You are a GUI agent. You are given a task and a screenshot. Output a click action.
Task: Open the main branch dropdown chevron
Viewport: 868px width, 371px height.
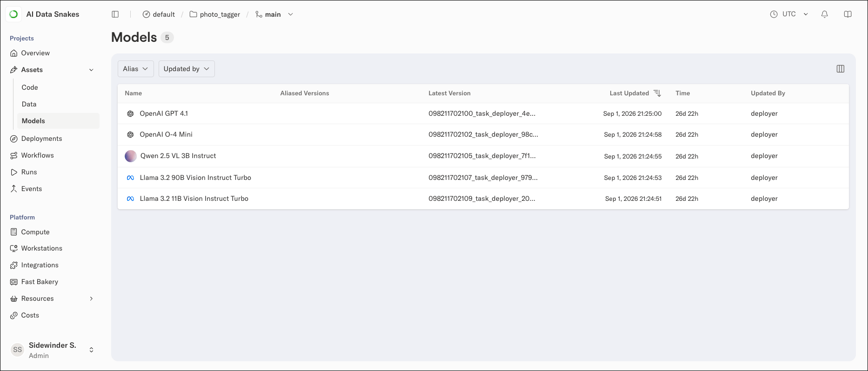click(291, 14)
